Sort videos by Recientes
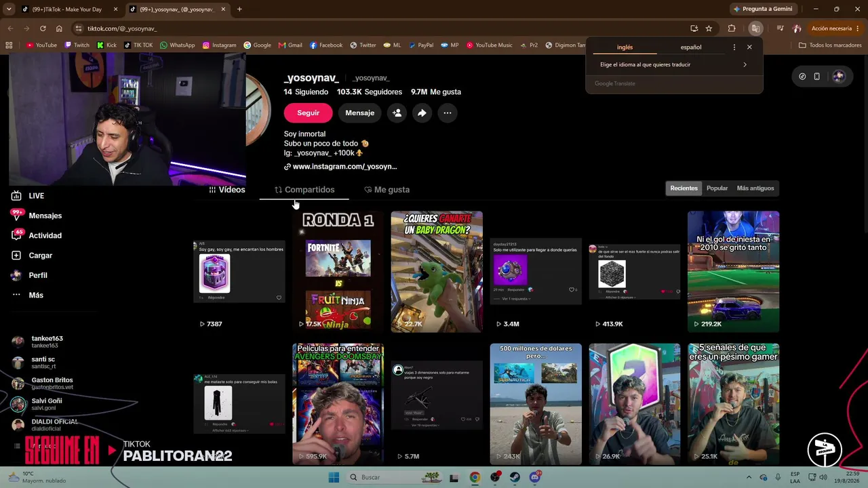This screenshot has width=868, height=488. click(x=684, y=188)
